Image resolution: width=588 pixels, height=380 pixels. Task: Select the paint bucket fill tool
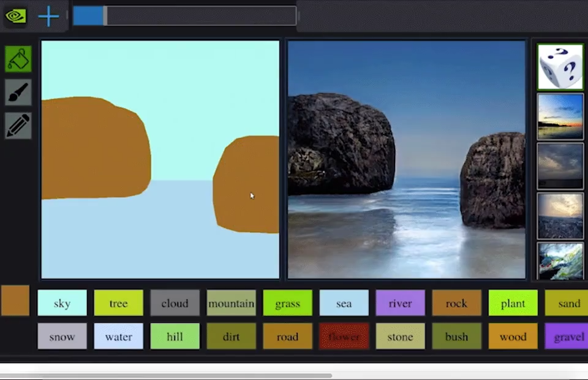[x=18, y=59]
